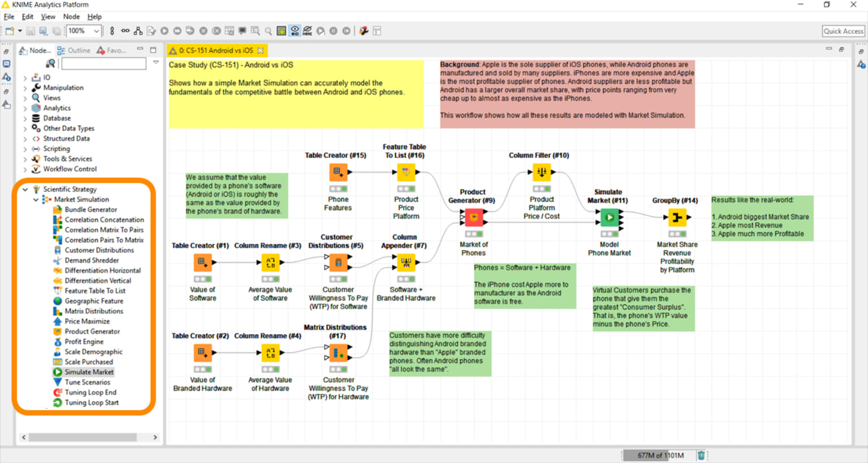Viewport: 868px width, 463px height.
Task: Select the green Simulate Market (#11) node
Action: point(609,217)
